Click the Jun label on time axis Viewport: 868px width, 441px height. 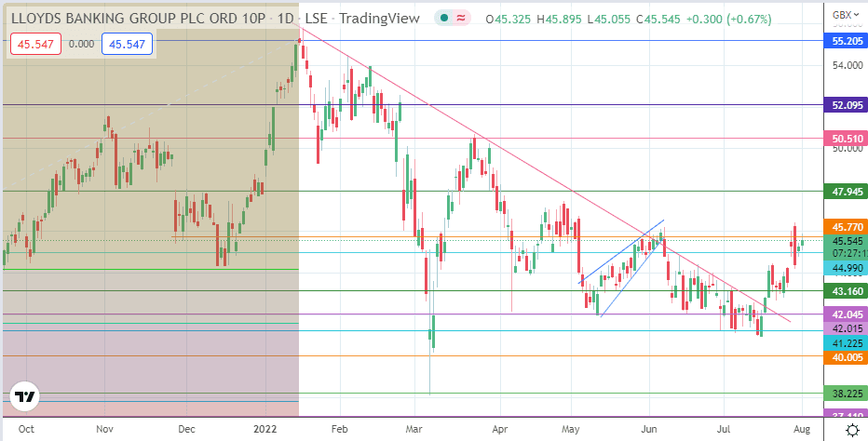tap(649, 429)
